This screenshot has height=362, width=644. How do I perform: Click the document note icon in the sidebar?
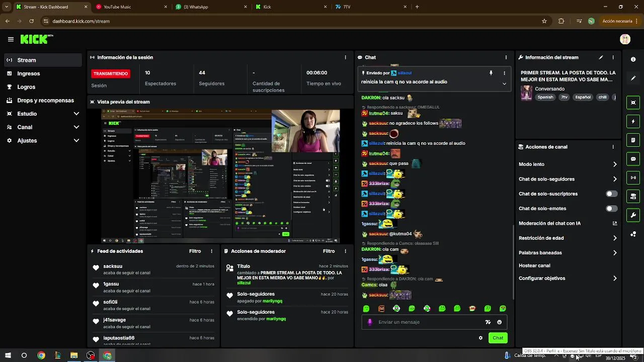[x=633, y=140]
